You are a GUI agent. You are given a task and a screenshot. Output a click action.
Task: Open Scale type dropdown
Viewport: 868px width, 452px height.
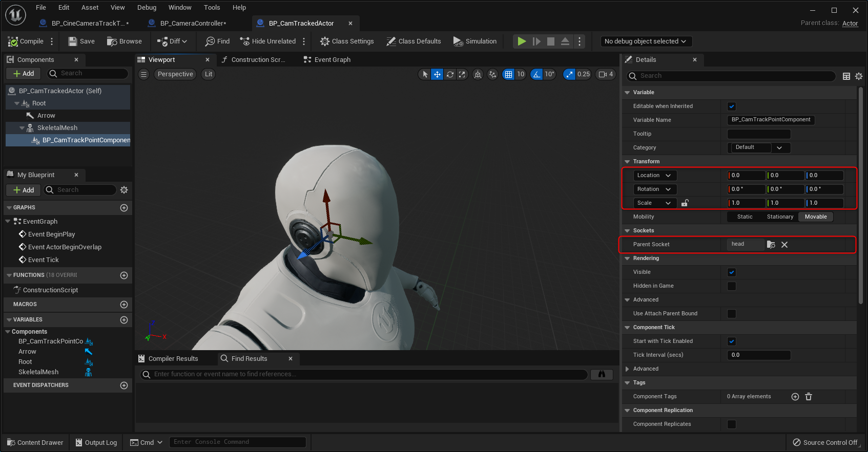655,203
